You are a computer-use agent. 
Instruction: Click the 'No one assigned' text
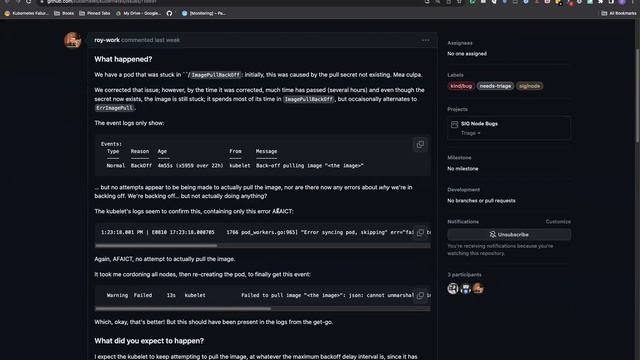click(467, 53)
